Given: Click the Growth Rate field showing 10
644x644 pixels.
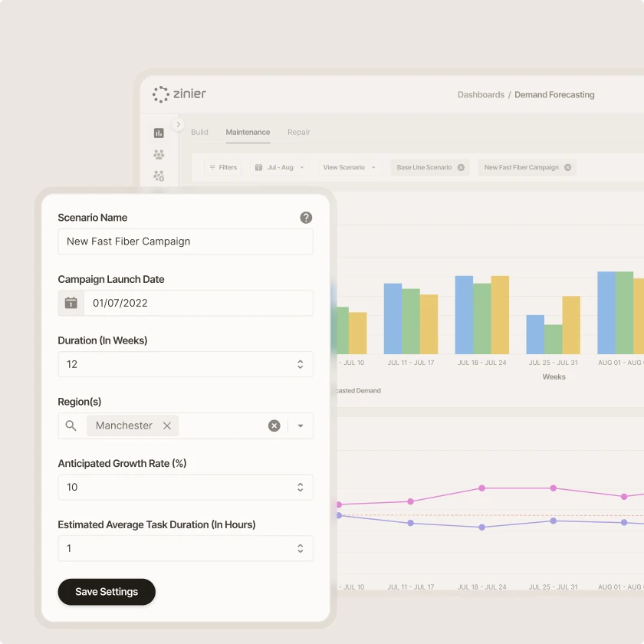Looking at the screenshot, I should (x=186, y=487).
